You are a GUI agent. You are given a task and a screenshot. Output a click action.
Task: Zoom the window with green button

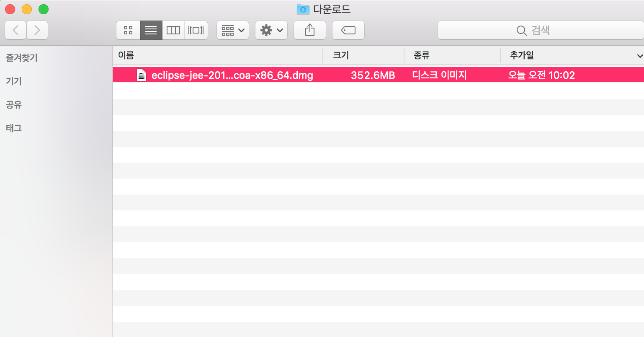[44, 9]
